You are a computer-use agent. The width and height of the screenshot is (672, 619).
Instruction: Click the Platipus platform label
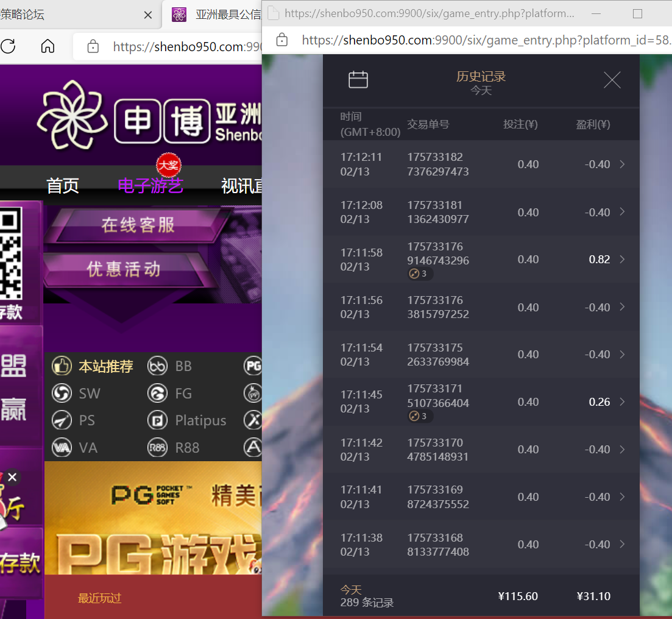pyautogui.click(x=200, y=420)
